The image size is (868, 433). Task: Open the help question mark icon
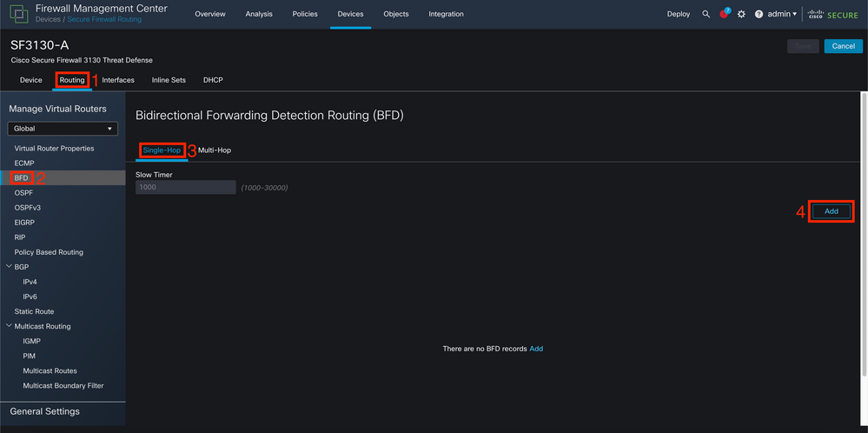click(759, 15)
